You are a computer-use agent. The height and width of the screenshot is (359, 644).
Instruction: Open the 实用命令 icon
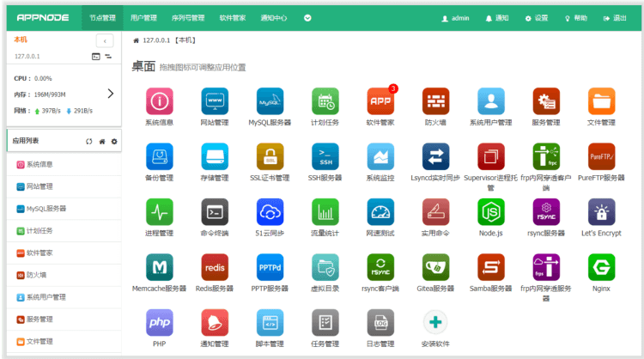tap(435, 212)
